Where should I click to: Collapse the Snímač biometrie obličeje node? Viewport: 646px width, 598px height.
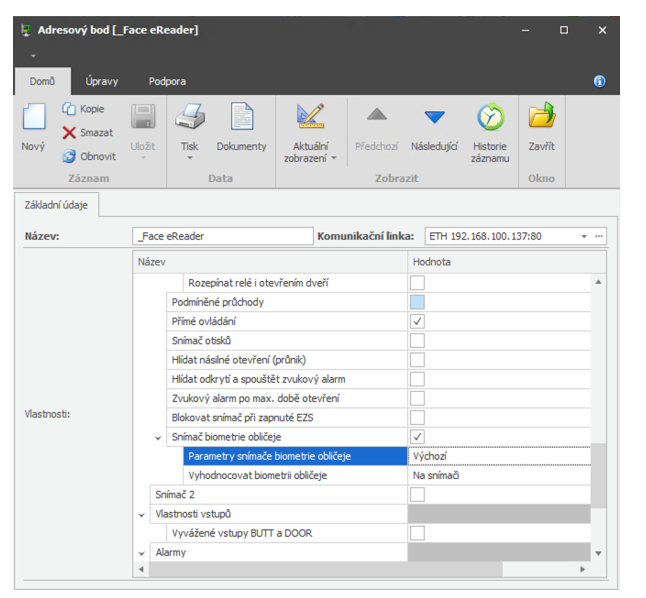tap(158, 437)
